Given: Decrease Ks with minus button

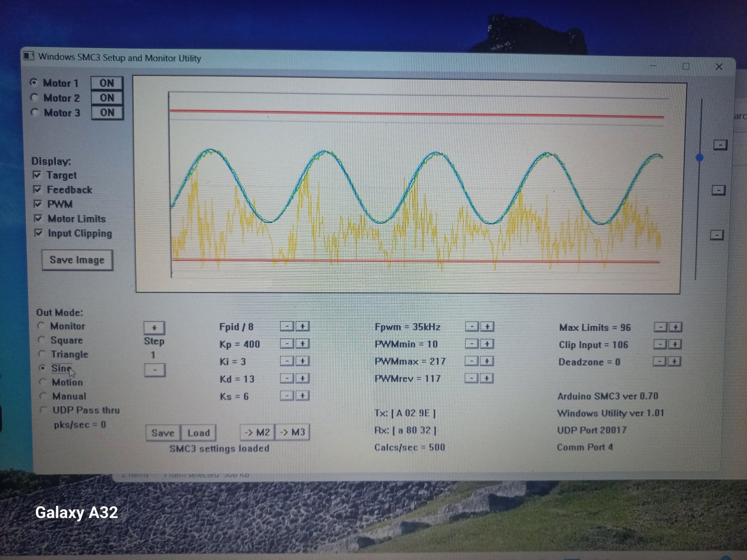Looking at the screenshot, I should 287,396.
